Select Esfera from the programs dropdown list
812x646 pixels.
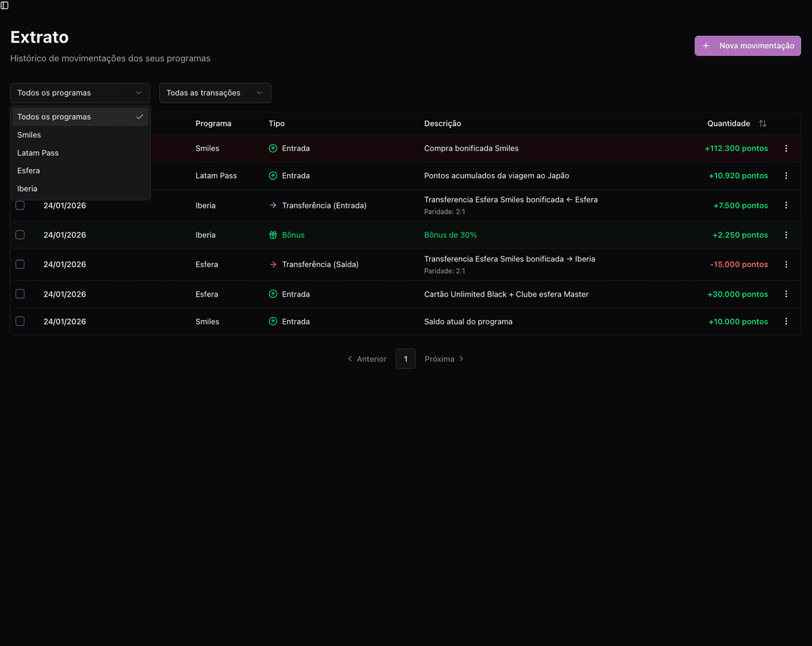28,171
